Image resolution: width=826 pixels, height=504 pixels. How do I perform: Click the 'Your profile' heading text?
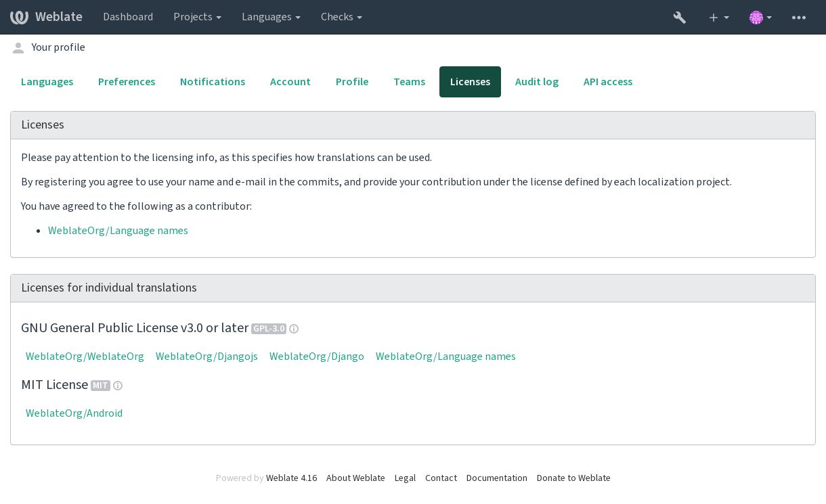tap(58, 47)
